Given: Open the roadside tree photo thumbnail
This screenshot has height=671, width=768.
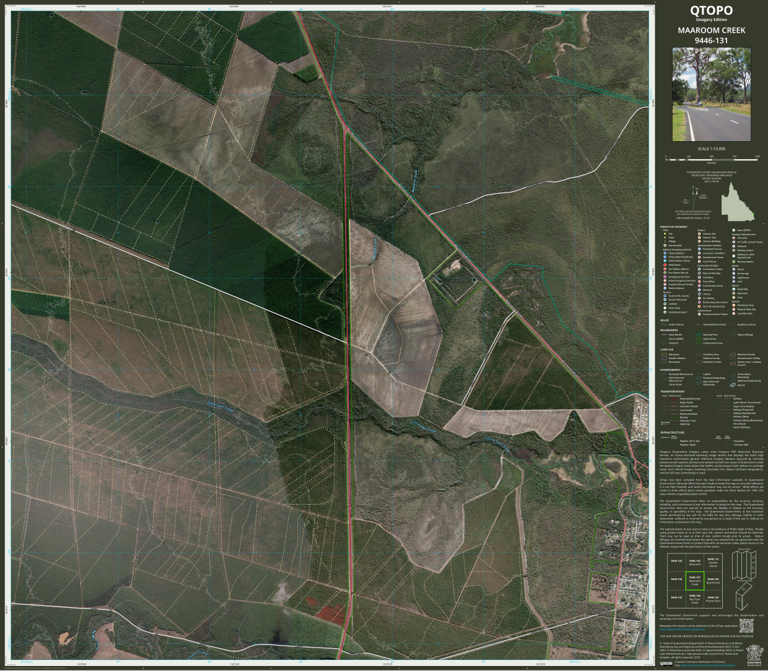Looking at the screenshot, I should pos(711,94).
